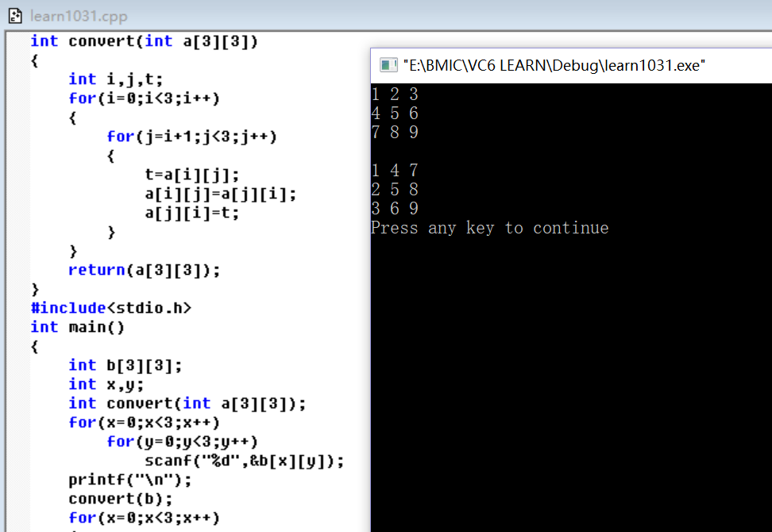Click the "int i,j,t;" declaration line

(115, 79)
